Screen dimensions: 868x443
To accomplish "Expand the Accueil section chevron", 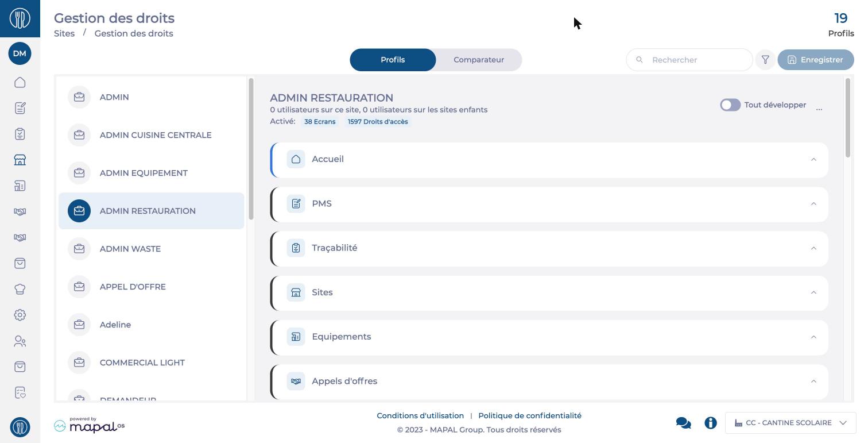I will [813, 159].
